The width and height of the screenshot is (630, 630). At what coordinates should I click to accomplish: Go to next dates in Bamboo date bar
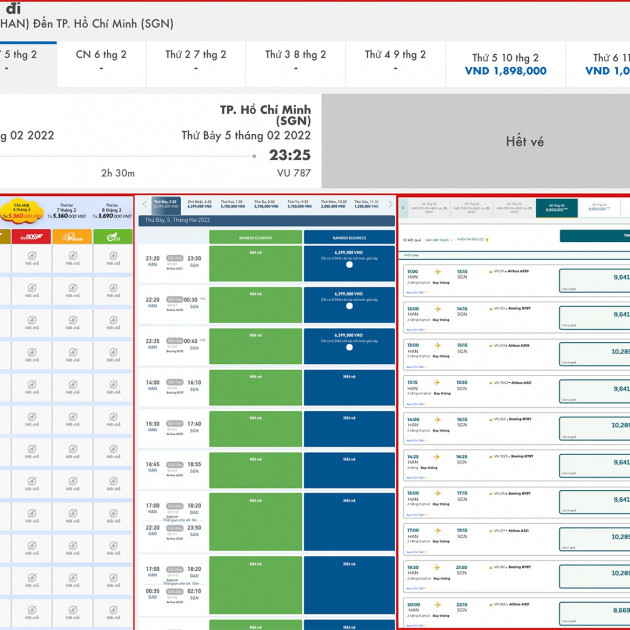tap(391, 204)
